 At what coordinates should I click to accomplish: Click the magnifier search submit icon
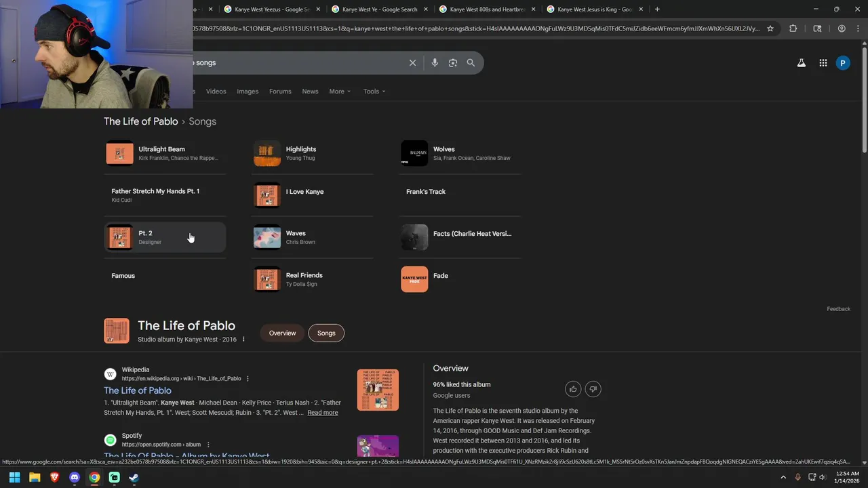coord(471,63)
